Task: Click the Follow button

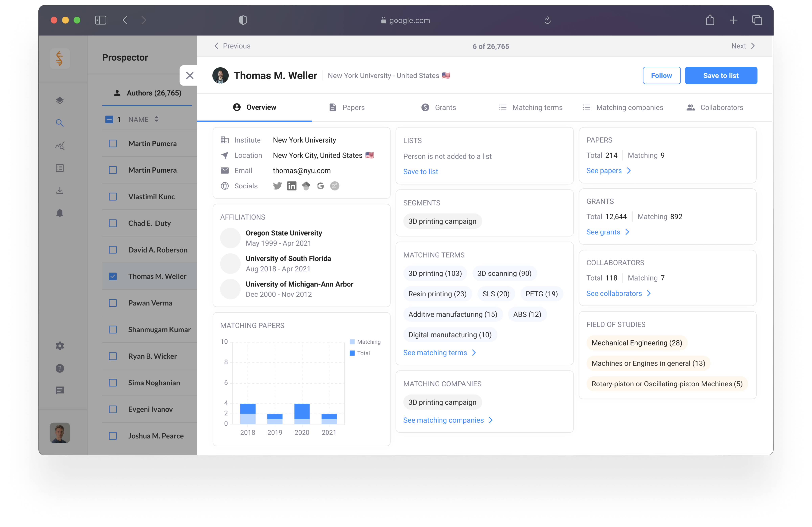Action: click(x=661, y=75)
